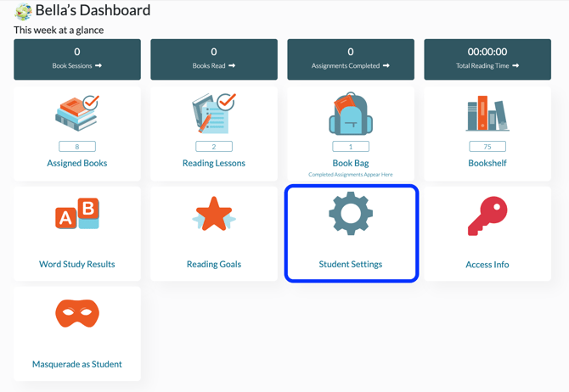This screenshot has height=392, width=569.
Task: Click the Masquerade as Student link text
Action: pyautogui.click(x=77, y=364)
